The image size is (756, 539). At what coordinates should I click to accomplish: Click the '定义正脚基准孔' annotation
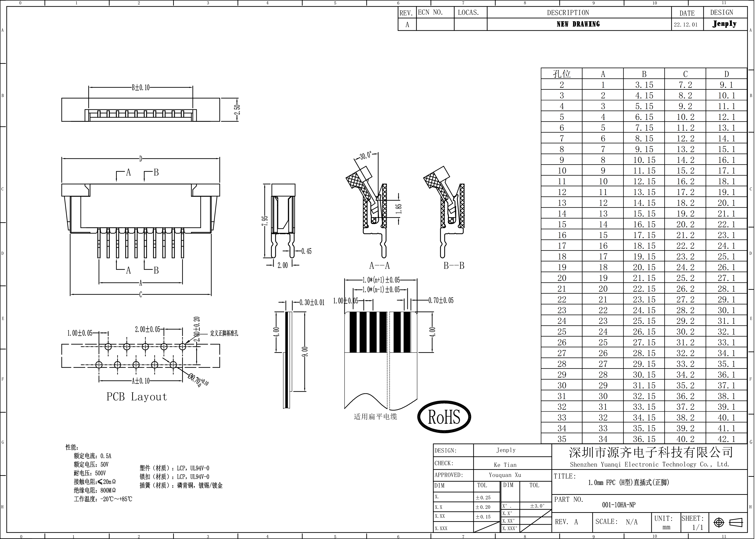click(x=224, y=333)
